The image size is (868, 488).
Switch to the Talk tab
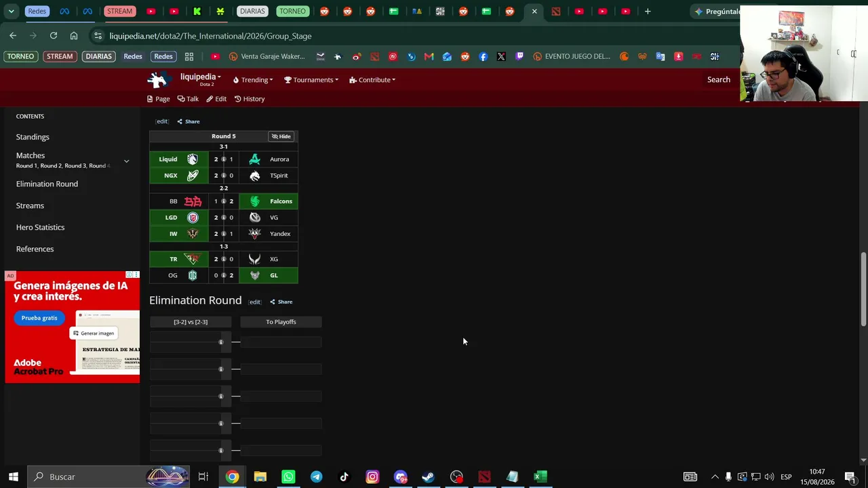[x=188, y=99]
